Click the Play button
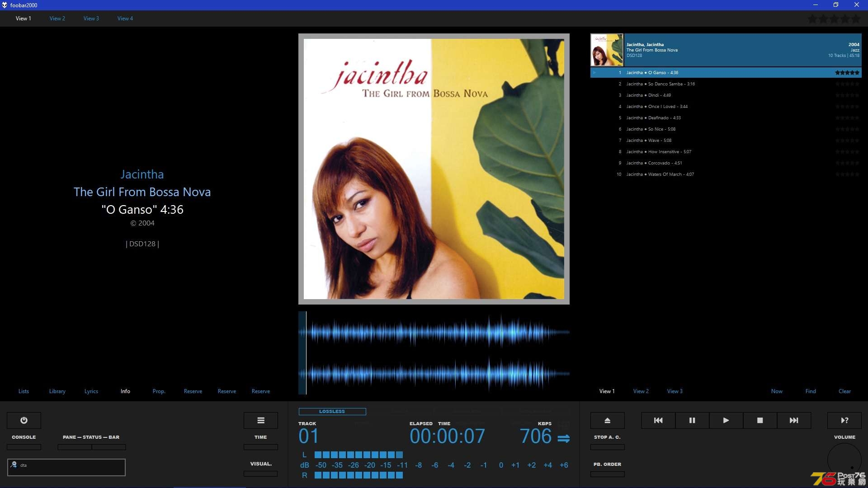This screenshot has height=488, width=868. pos(726,420)
